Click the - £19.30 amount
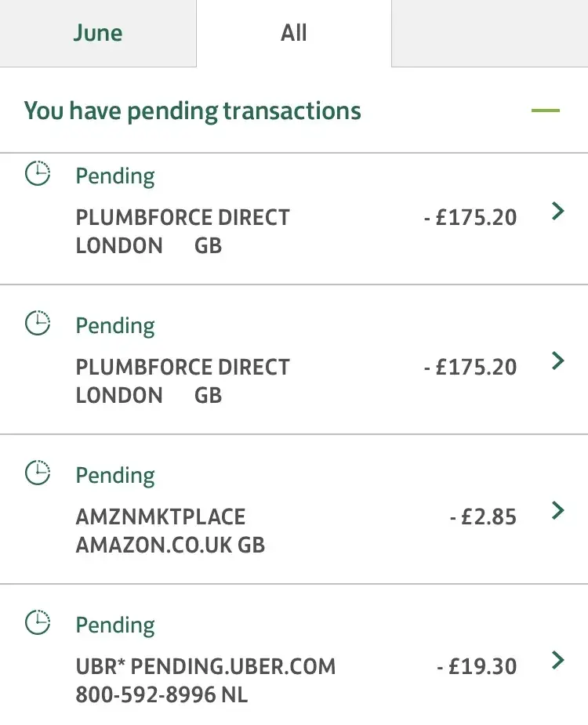Screen dimensions: 588x725 coord(477,667)
